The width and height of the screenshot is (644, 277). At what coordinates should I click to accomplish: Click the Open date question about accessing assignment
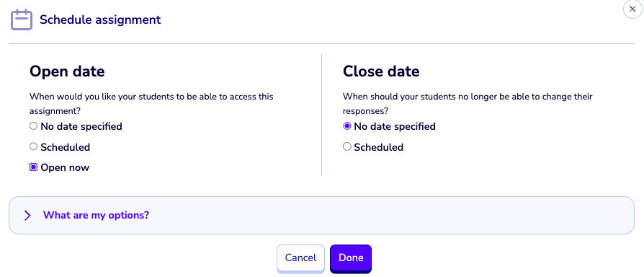[x=151, y=104]
